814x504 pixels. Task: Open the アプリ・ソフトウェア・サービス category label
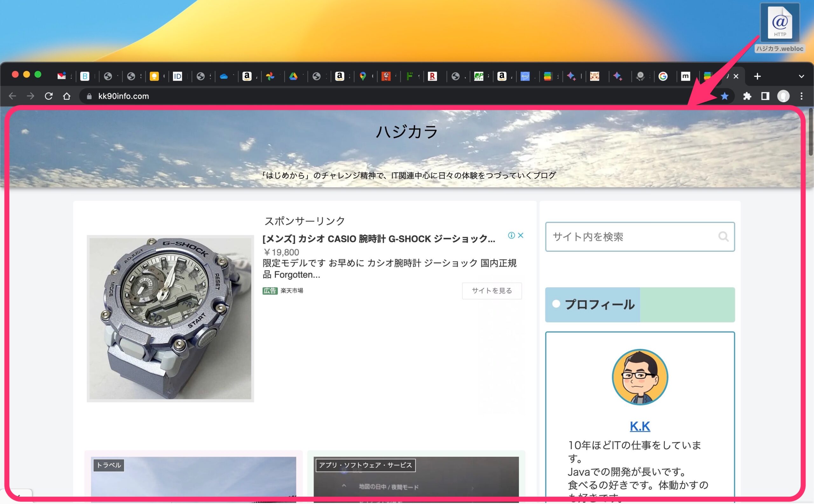pyautogui.click(x=365, y=465)
